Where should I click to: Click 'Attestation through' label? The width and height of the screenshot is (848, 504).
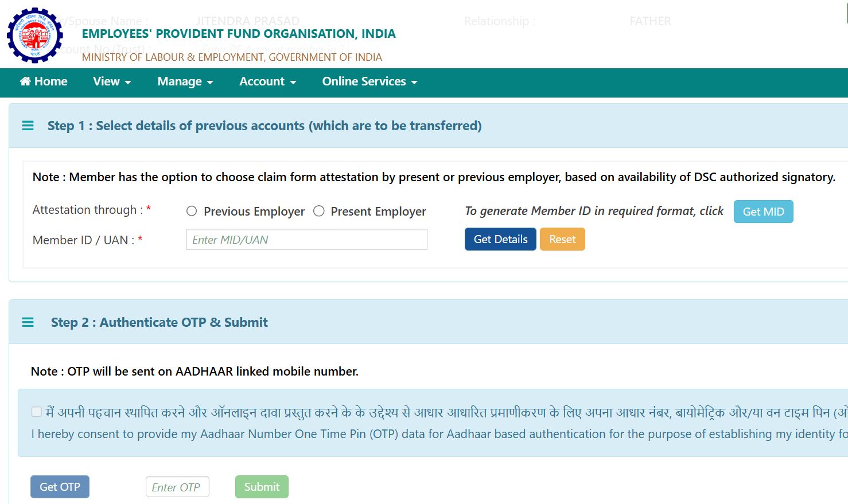91,210
